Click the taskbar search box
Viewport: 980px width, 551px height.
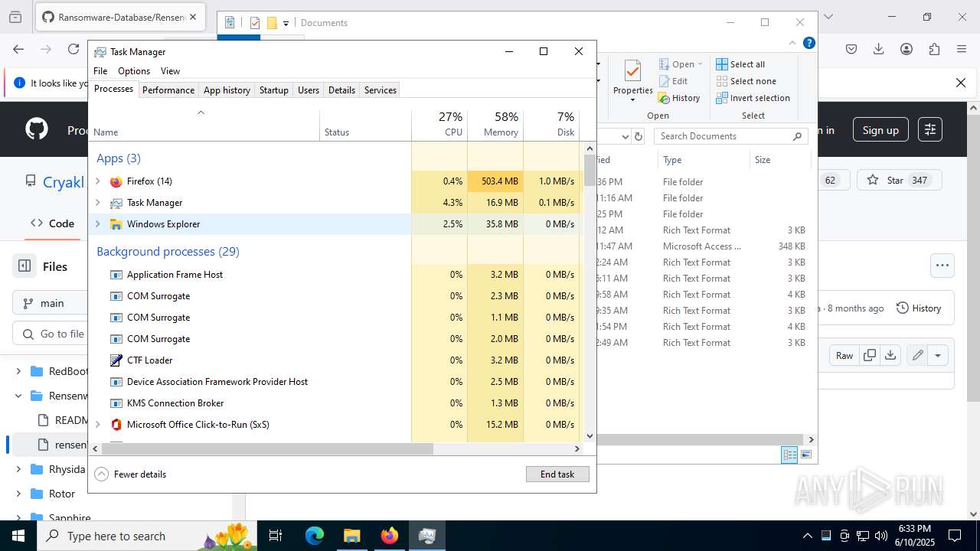click(x=148, y=536)
